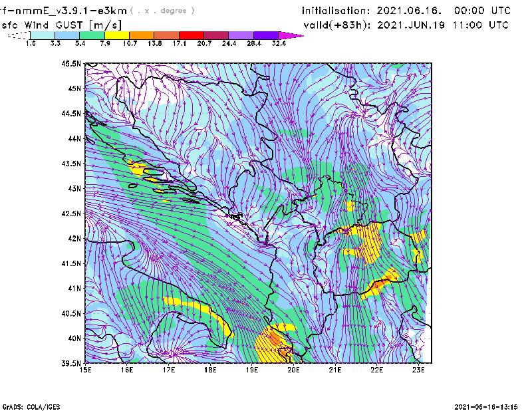Click the yellow 7.9–10.7 legend swatch
This screenshot has height=411, width=532.
(117, 35)
